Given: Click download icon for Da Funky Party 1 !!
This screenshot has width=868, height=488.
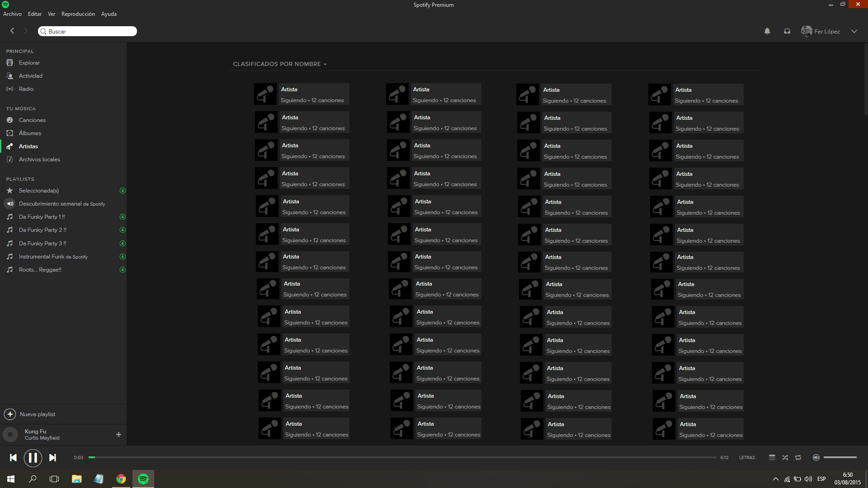Looking at the screenshot, I should tap(123, 217).
